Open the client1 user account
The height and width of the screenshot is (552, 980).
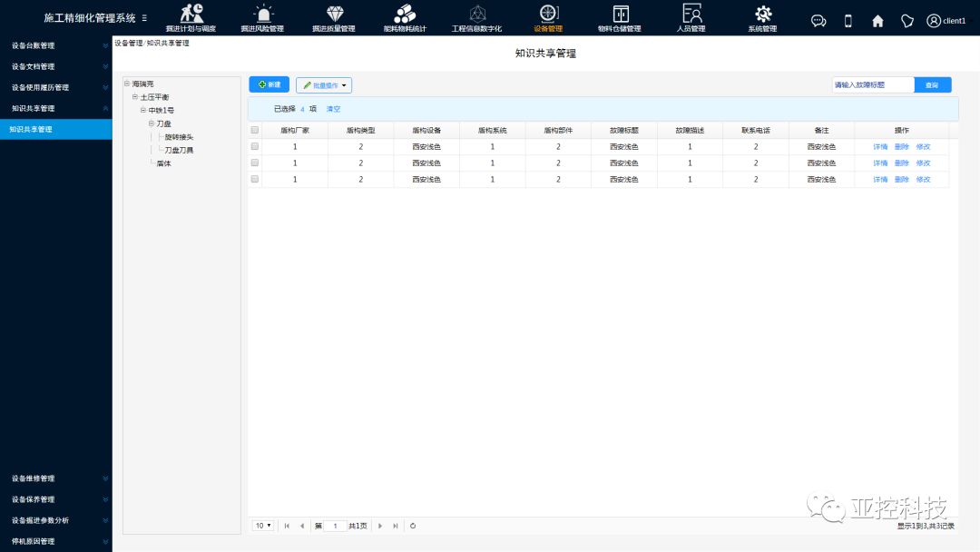coord(946,21)
